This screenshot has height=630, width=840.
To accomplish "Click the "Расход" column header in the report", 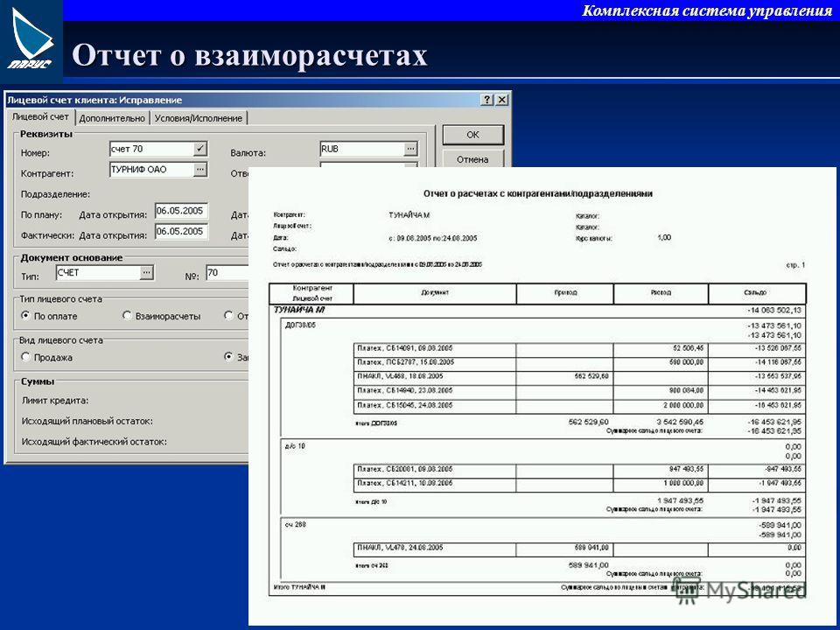I will [661, 293].
